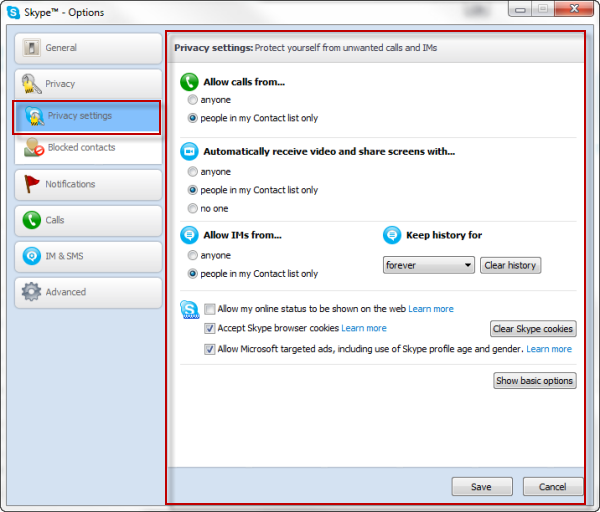Allow calls from anyone
Screen dimensions: 600x512
click(193, 100)
